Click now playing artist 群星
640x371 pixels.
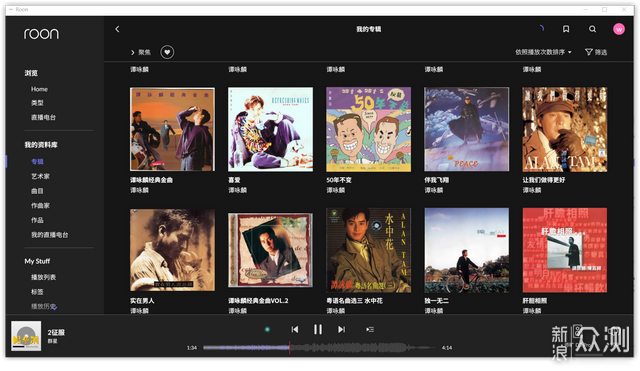tap(53, 341)
